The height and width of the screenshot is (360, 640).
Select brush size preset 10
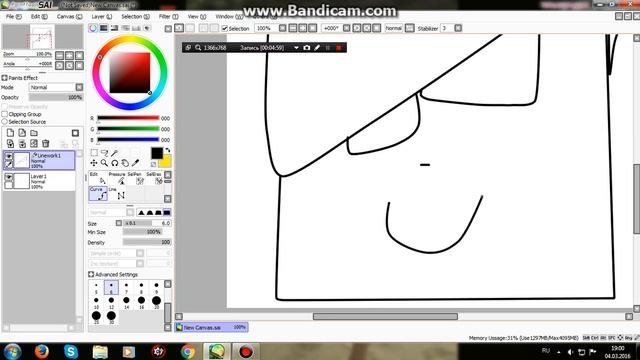point(96,302)
